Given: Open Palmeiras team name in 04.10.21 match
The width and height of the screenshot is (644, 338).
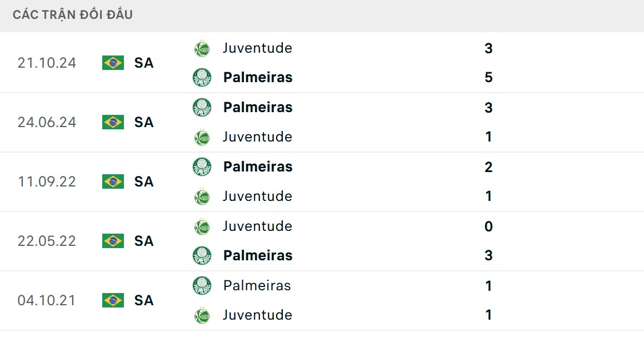Looking at the screenshot, I should [257, 285].
